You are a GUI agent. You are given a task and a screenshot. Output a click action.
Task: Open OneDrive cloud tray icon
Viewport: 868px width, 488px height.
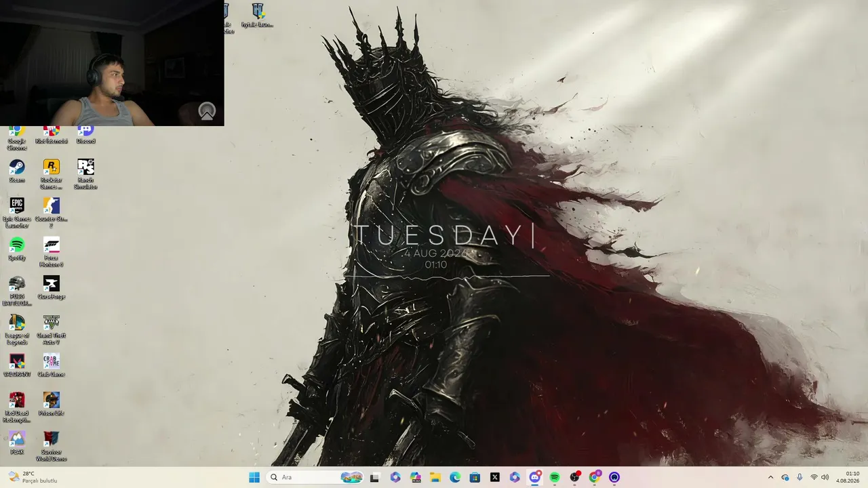pyautogui.click(x=785, y=477)
